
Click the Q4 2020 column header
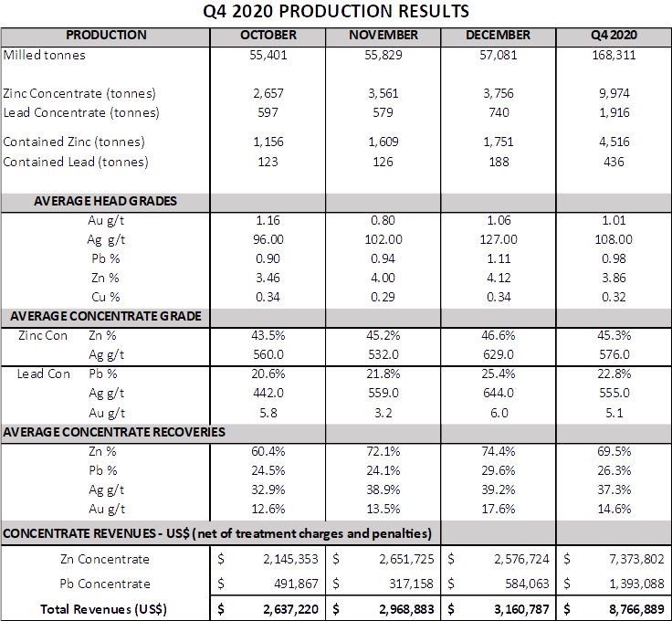pyautogui.click(x=614, y=36)
